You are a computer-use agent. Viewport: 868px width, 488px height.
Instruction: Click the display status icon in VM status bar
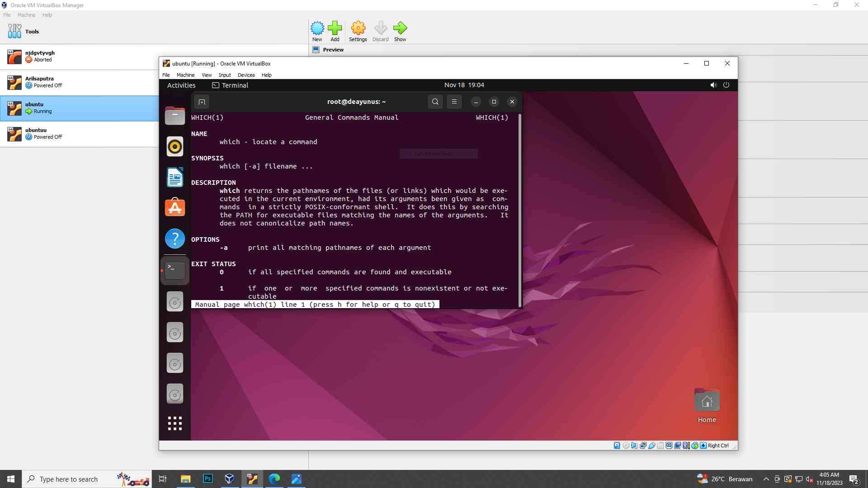669,446
